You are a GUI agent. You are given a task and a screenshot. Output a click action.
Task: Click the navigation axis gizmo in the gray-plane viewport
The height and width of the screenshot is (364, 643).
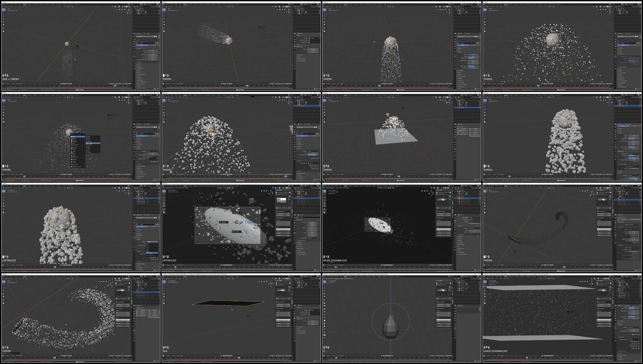point(450,102)
